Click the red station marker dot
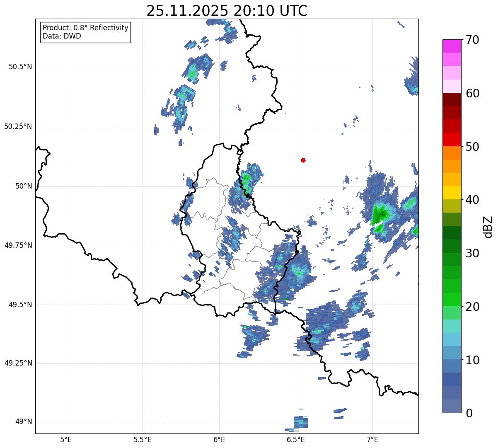This screenshot has height=448, width=498. coord(303,160)
